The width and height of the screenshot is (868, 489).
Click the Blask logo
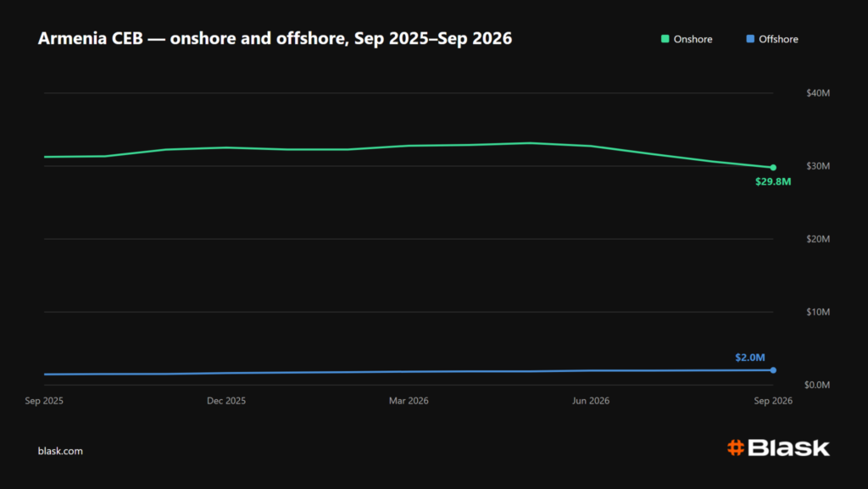(x=778, y=447)
